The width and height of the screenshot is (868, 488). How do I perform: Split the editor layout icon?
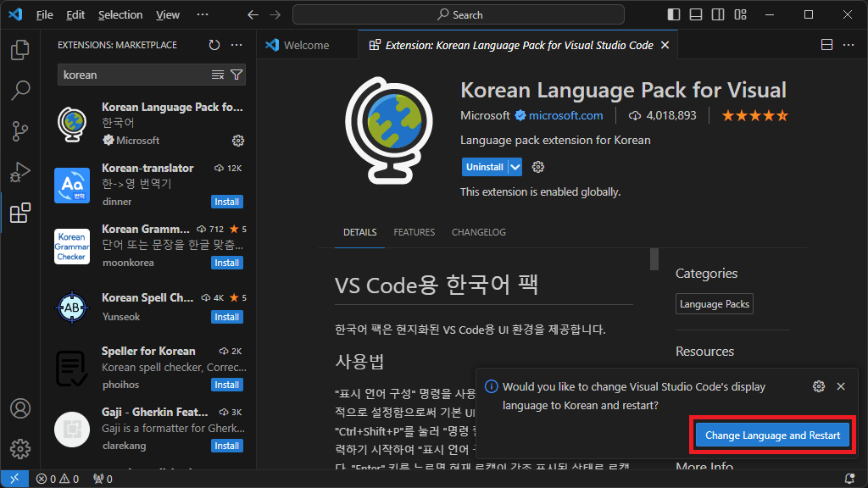pos(826,45)
